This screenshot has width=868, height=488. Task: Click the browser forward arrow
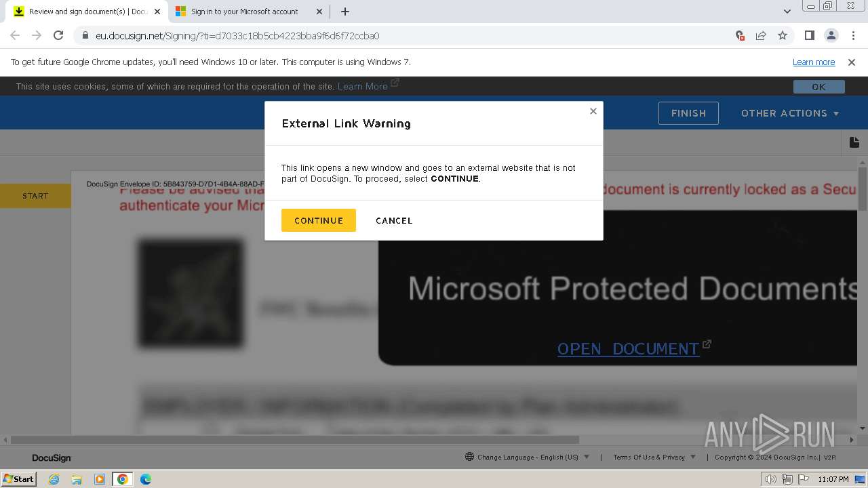(x=37, y=36)
